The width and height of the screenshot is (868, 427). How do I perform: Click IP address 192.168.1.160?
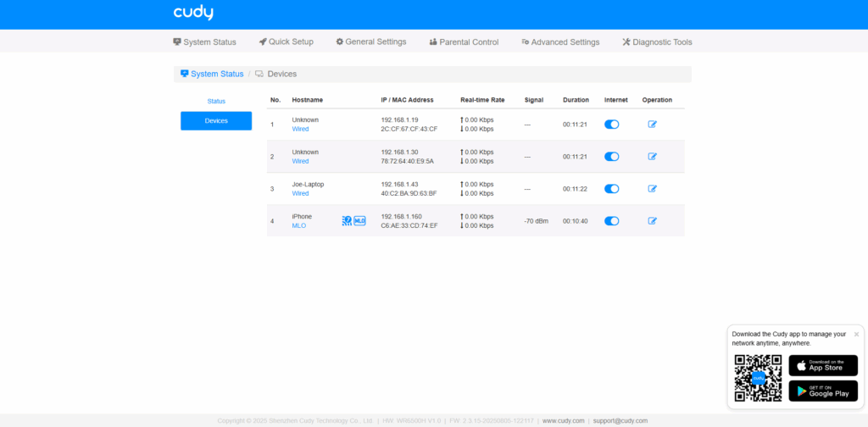coord(401,216)
